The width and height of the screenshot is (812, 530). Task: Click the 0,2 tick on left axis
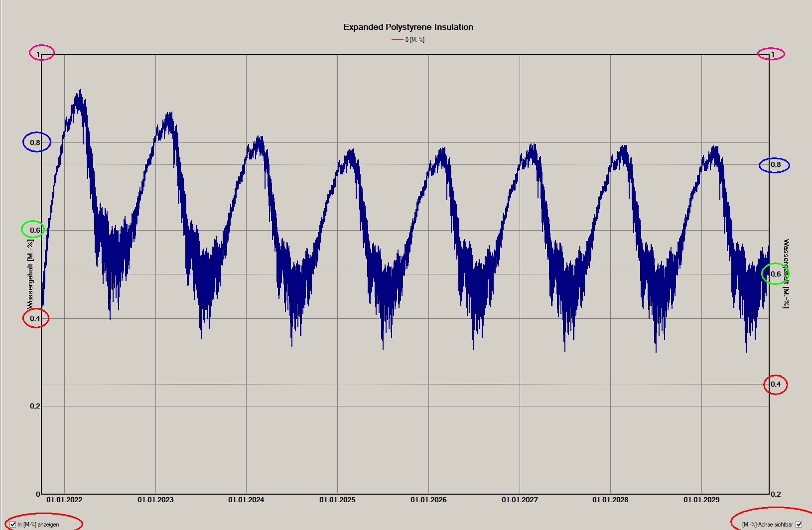pyautogui.click(x=34, y=406)
